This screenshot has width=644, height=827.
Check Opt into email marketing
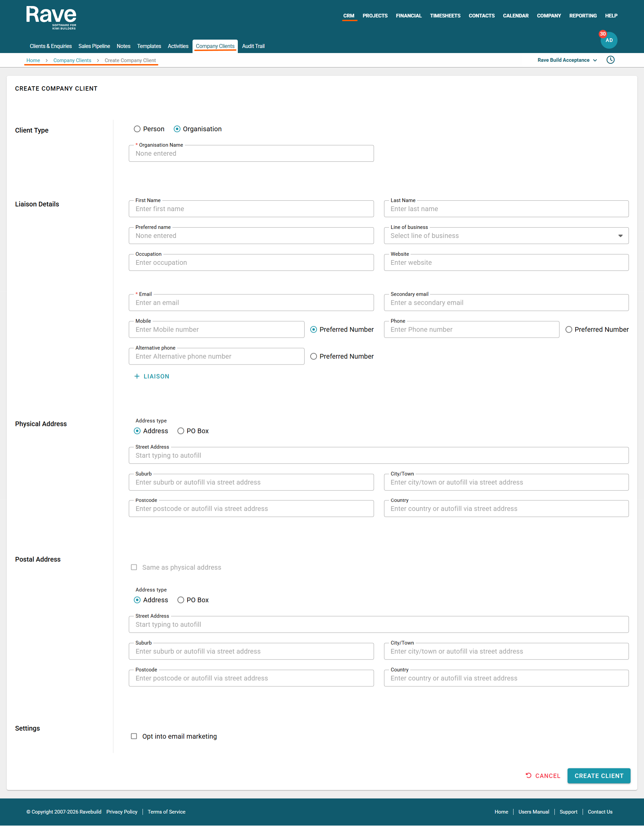tap(134, 736)
